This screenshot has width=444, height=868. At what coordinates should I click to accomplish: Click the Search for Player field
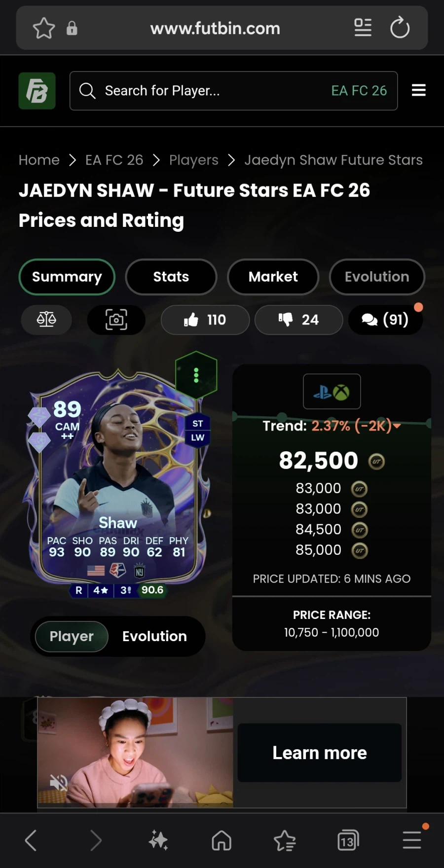(x=233, y=91)
